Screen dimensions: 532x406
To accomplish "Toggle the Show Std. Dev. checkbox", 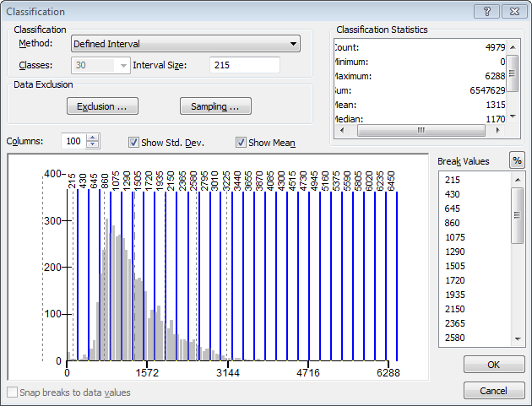I will (133, 143).
